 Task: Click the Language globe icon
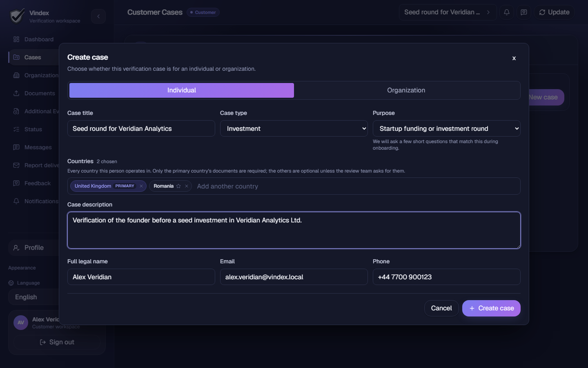(11, 283)
